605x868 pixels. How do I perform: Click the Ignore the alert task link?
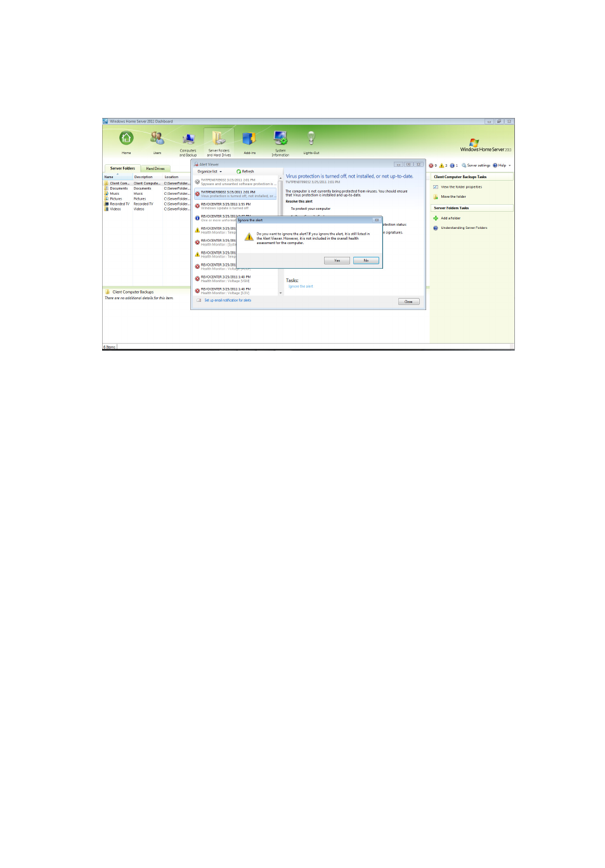click(x=301, y=287)
